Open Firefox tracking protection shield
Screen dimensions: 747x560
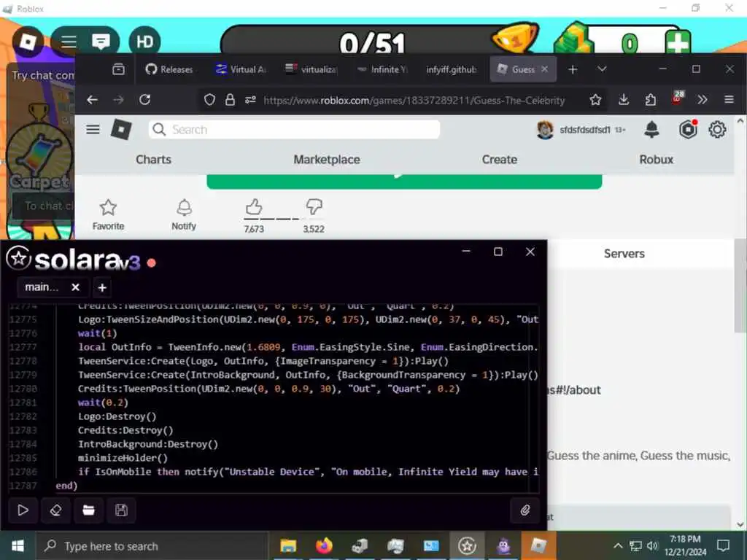point(209,99)
